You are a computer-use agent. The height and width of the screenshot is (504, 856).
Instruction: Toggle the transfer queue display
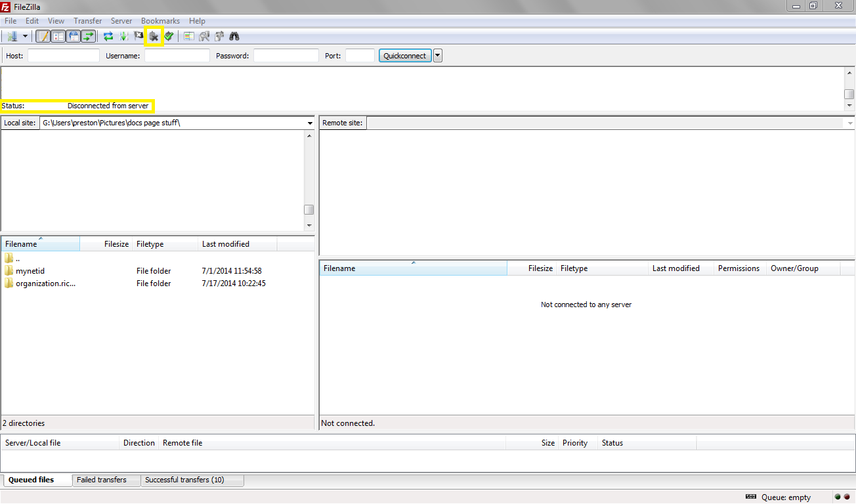point(88,37)
